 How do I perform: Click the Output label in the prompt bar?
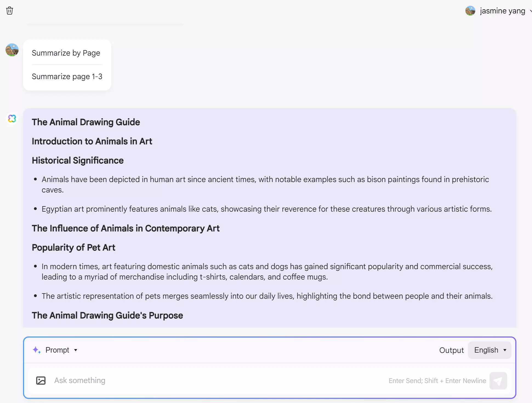coord(451,350)
